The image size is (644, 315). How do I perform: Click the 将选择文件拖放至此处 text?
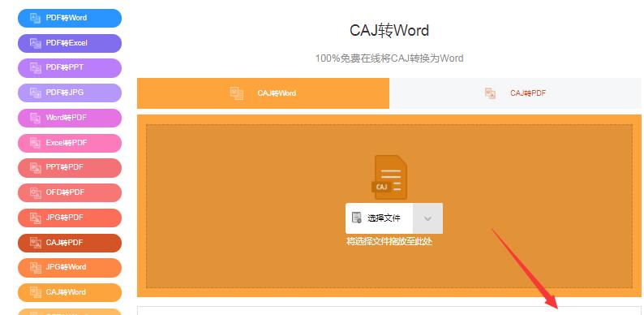(x=389, y=241)
